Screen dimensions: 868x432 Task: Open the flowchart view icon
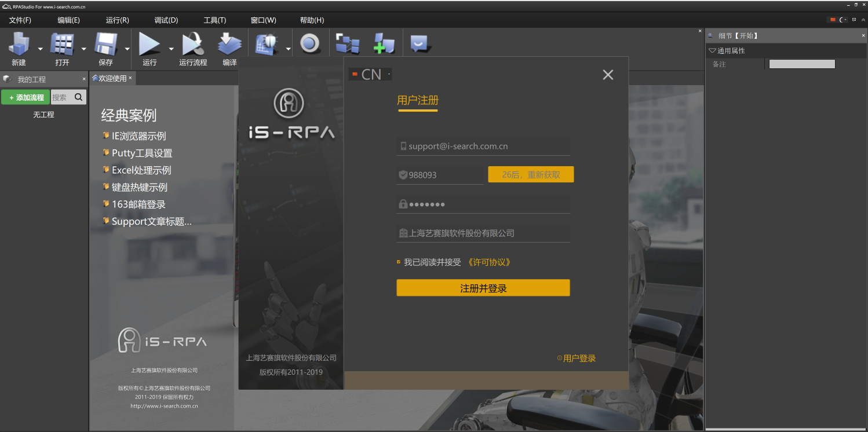coord(348,43)
